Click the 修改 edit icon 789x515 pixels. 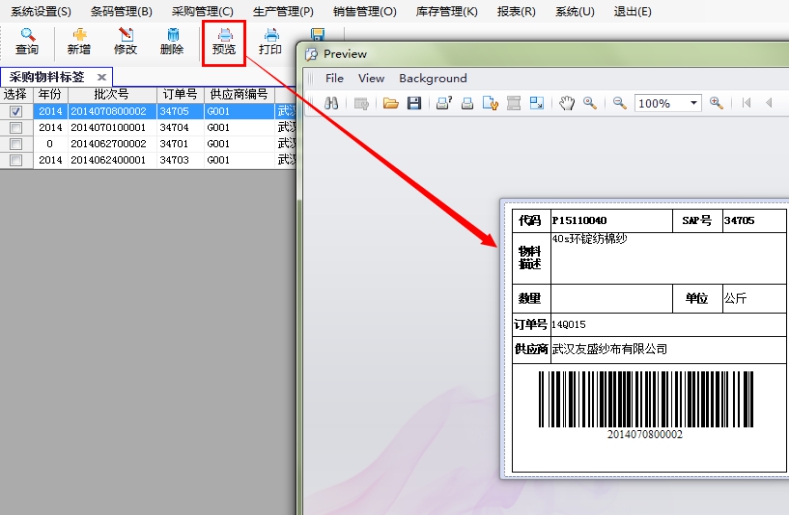coord(125,41)
